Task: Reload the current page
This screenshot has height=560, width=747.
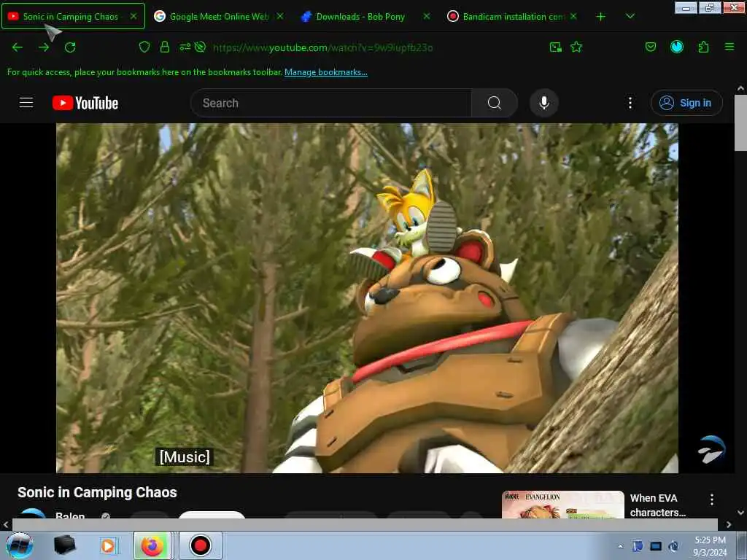Action: tap(70, 47)
